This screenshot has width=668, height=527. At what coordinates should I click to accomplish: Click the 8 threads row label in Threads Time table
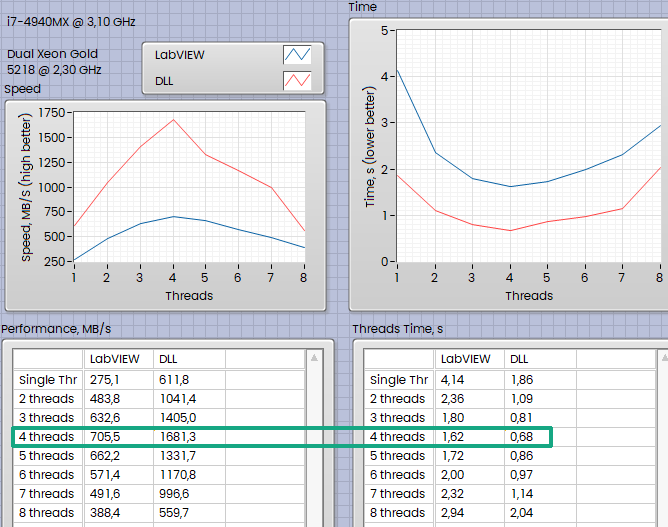tap(399, 513)
